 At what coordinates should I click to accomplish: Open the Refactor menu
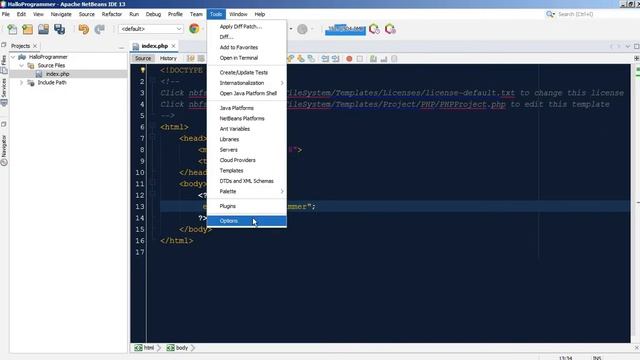click(112, 14)
